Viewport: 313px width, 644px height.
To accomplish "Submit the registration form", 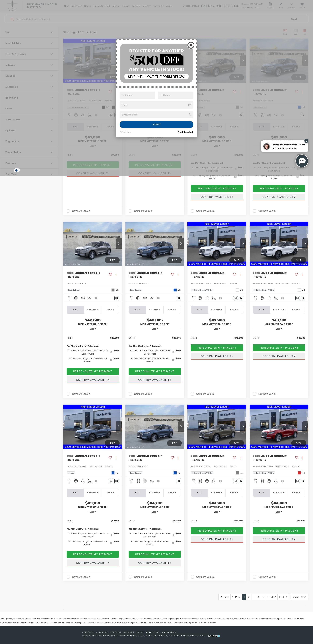I will coord(156,124).
